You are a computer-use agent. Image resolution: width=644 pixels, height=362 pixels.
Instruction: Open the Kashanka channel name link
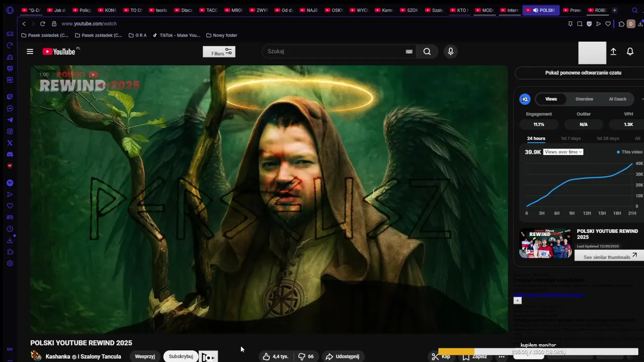58,356
